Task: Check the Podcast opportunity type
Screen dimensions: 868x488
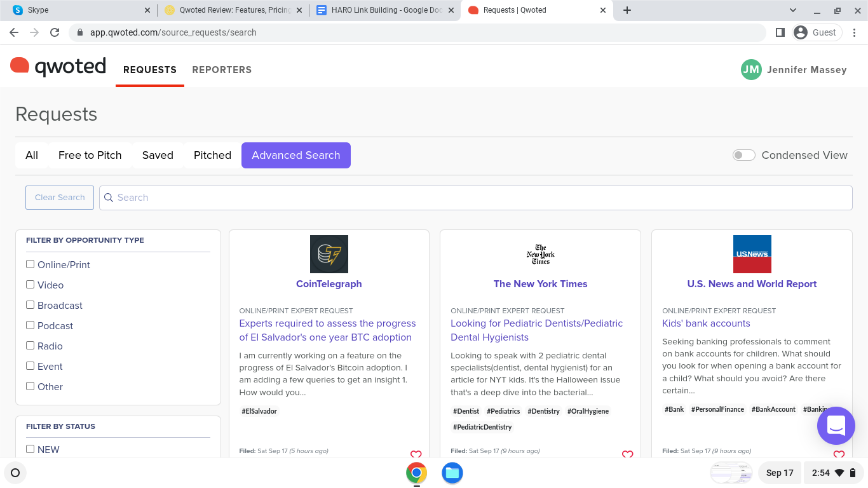Action: pos(30,325)
